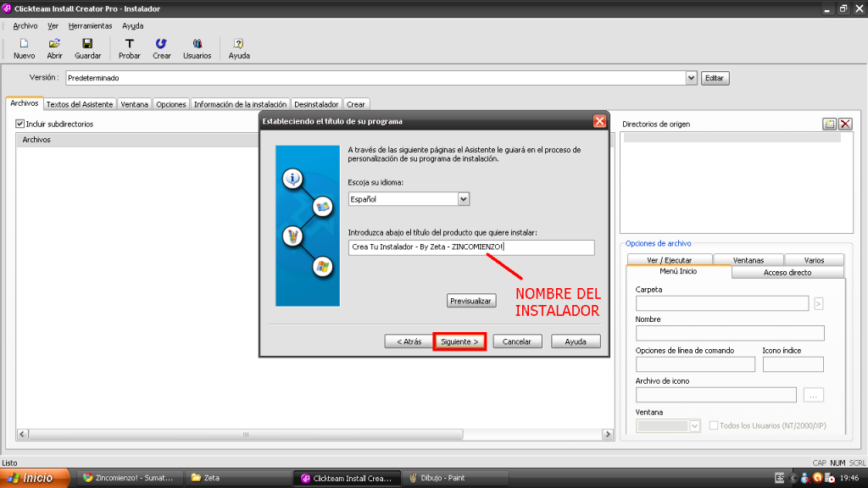
Task: Switch to Textos del Asistente tab
Action: coord(79,104)
